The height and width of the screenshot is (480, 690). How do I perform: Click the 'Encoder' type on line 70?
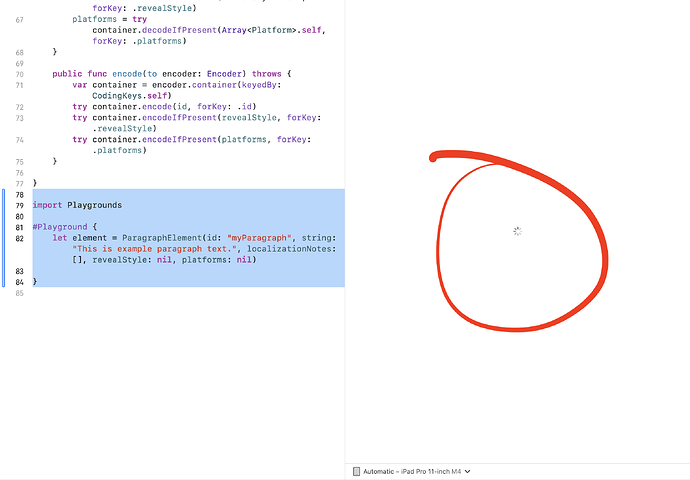point(224,74)
